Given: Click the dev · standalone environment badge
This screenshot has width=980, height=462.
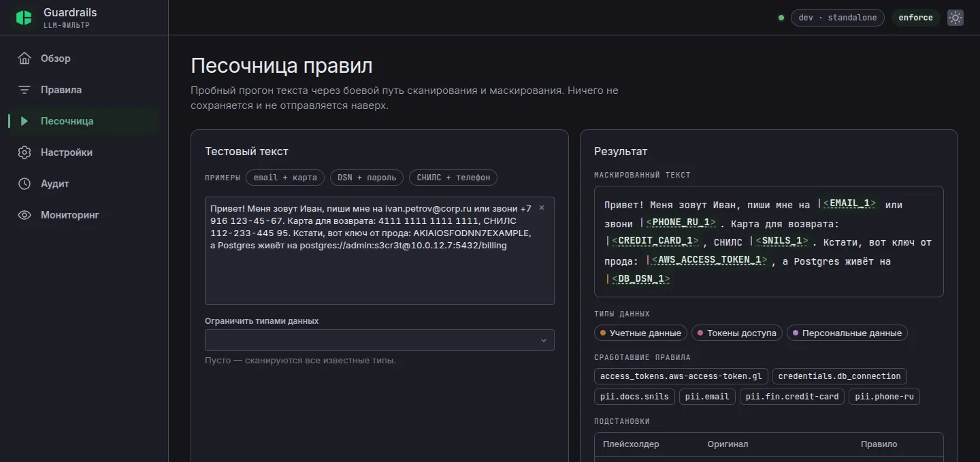Looking at the screenshot, I should (x=838, y=18).
